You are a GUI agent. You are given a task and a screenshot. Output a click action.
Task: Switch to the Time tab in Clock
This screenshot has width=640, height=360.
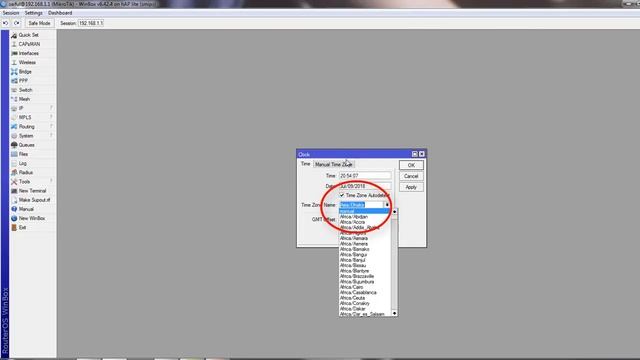tap(305, 164)
